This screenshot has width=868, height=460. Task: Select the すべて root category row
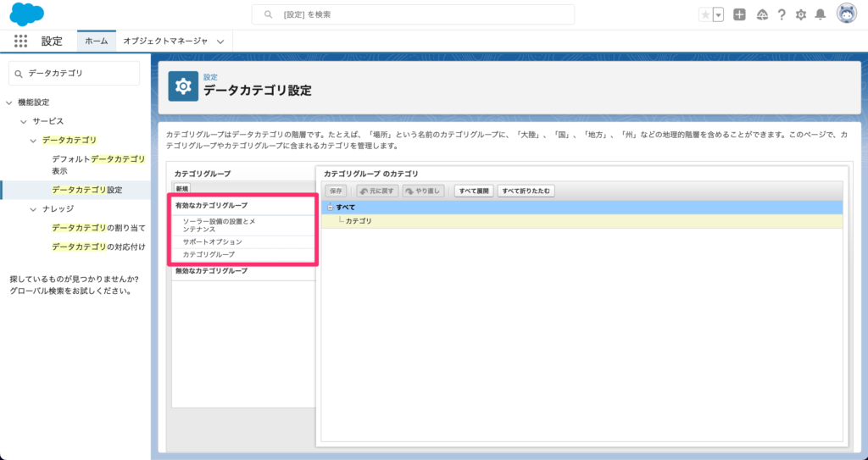(x=582, y=208)
